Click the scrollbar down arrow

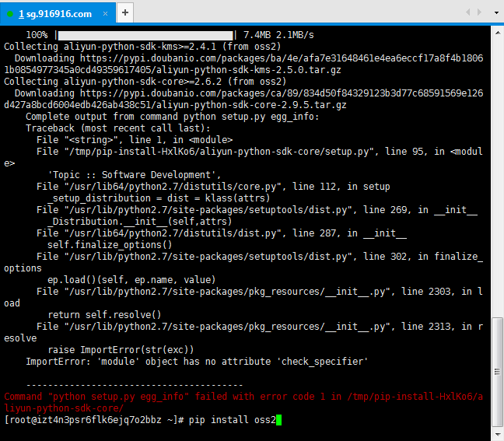coord(498,436)
